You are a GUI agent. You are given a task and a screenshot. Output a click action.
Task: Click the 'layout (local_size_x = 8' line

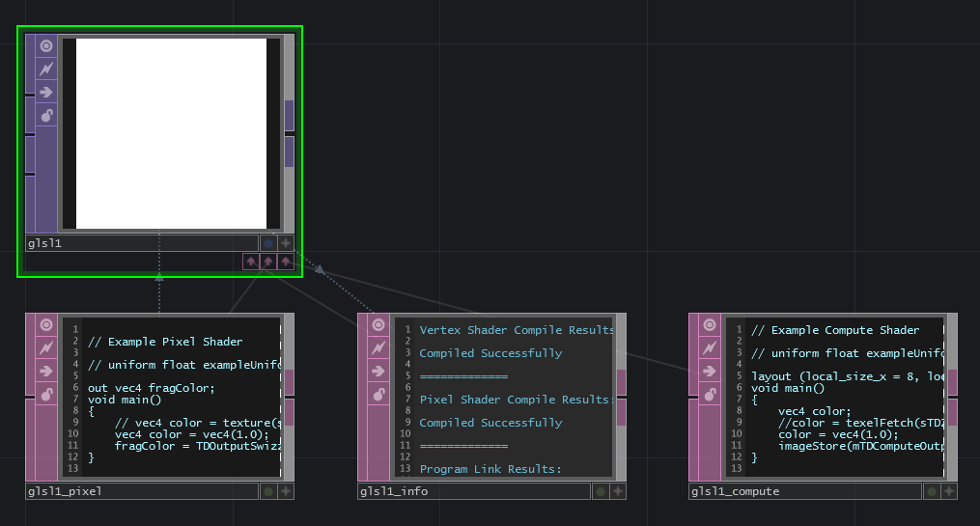[848, 376]
